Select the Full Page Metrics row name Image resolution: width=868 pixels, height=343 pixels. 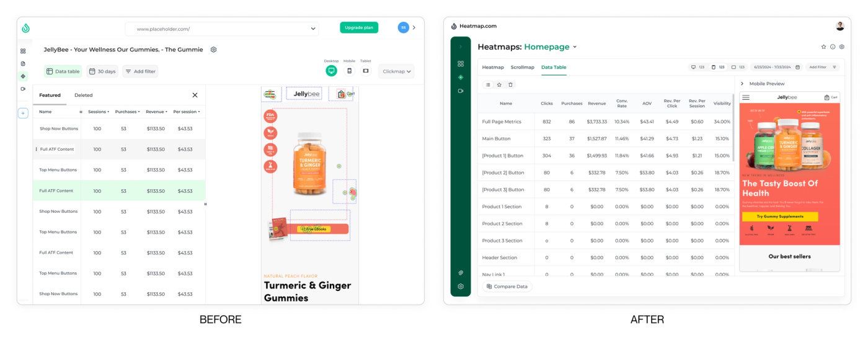(x=502, y=122)
